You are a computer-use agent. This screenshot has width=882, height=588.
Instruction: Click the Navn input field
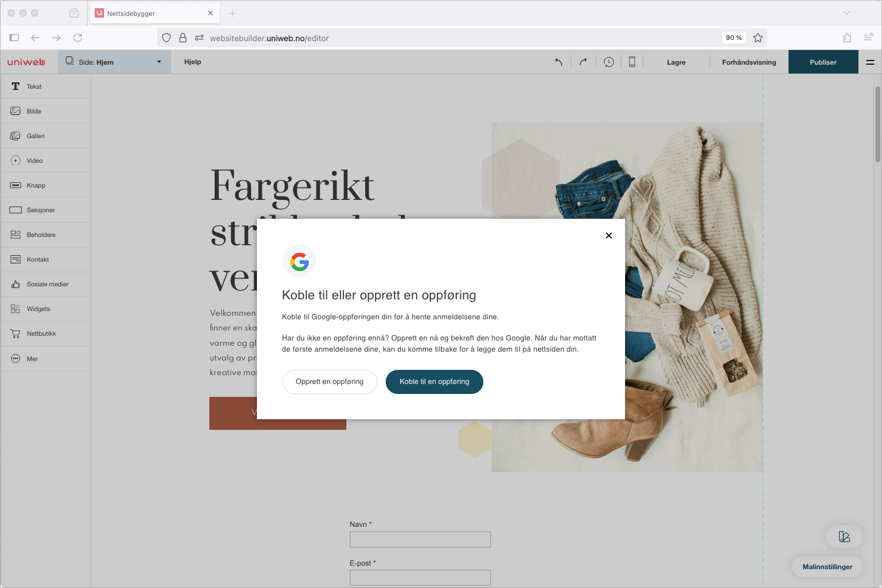tap(420, 539)
